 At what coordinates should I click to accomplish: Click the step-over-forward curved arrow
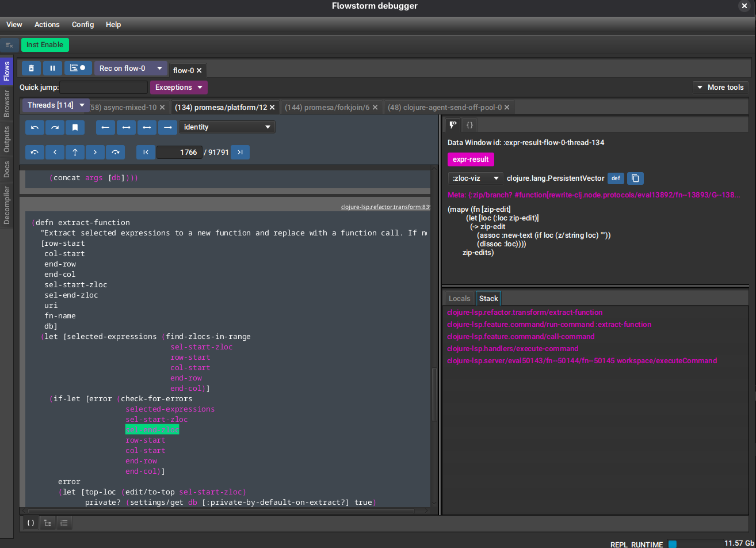click(116, 152)
